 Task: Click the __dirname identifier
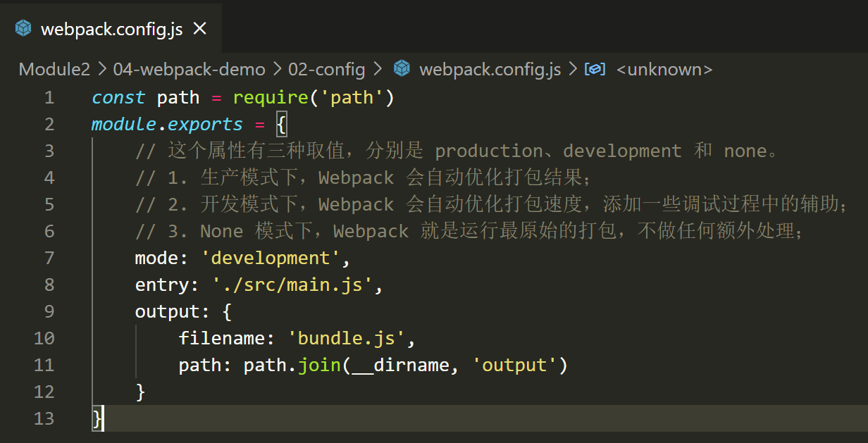(401, 365)
